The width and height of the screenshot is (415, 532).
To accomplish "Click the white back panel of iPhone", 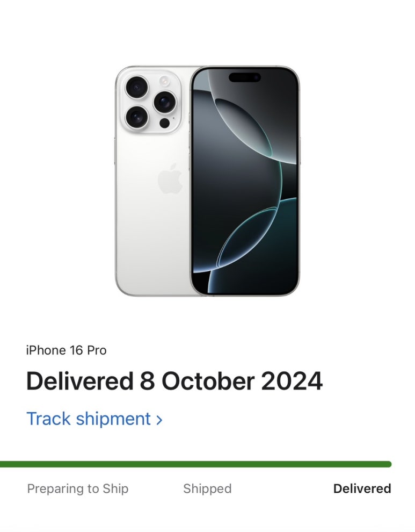I will tap(151, 210).
